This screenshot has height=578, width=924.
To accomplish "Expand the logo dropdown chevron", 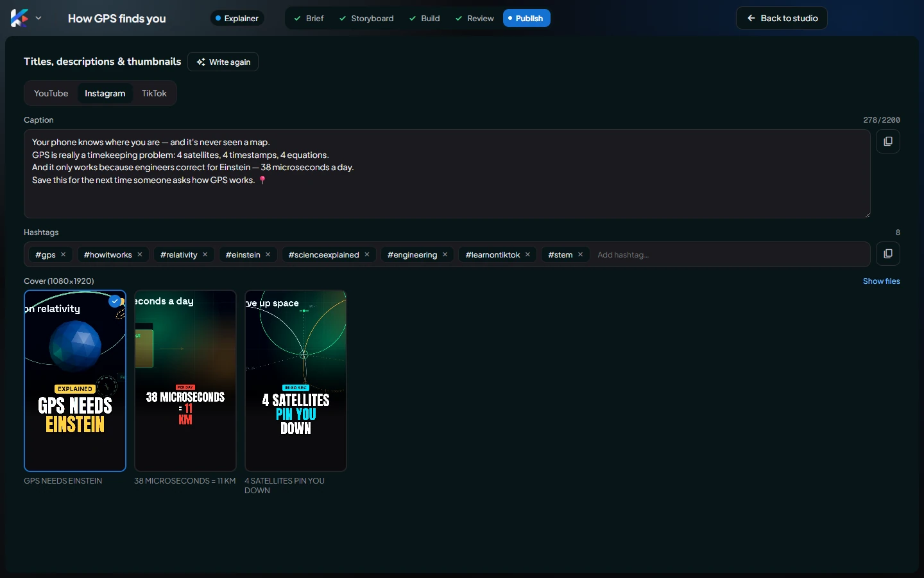I will (x=38, y=18).
